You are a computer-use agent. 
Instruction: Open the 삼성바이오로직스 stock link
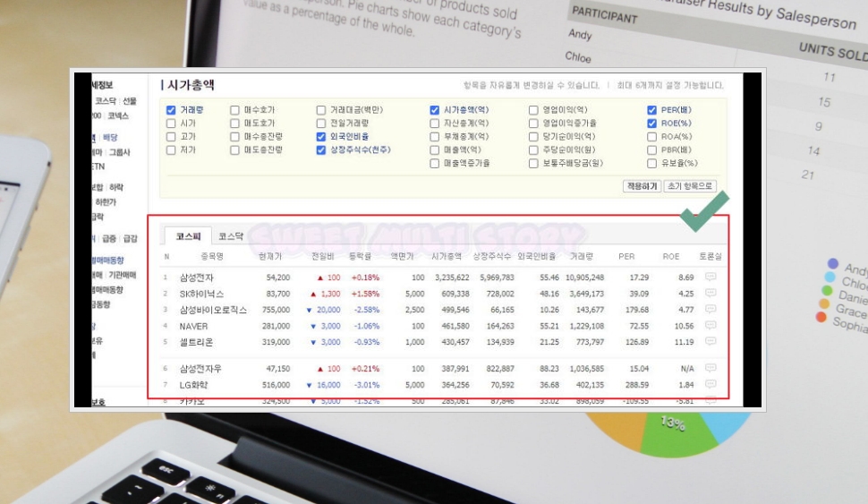tap(213, 310)
